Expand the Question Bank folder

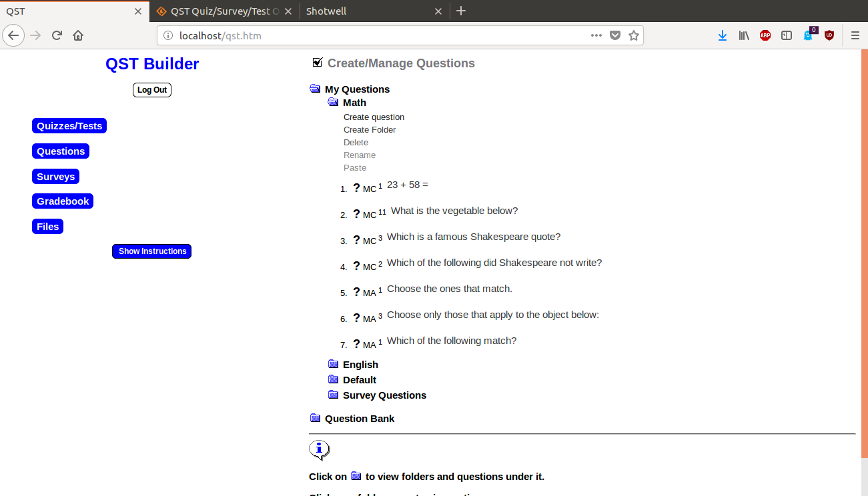[x=316, y=418]
